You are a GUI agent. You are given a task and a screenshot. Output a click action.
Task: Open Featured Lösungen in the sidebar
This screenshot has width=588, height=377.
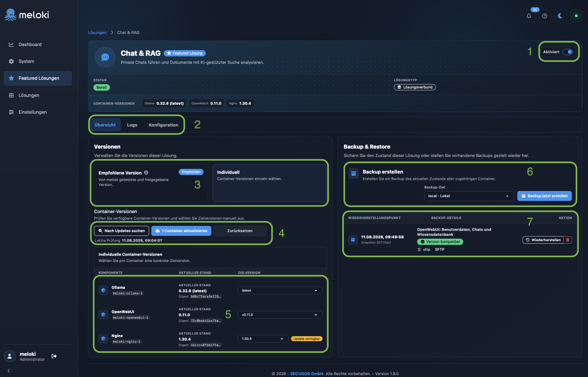[38, 78]
